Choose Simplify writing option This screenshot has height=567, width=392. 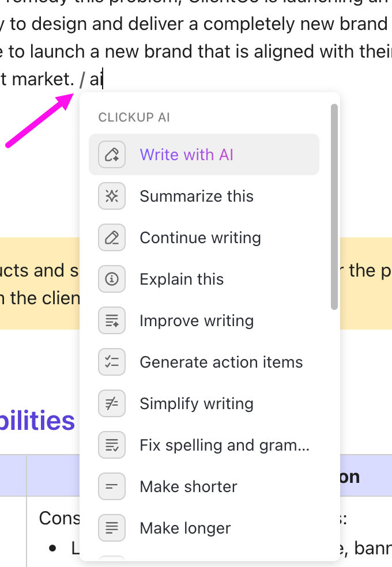[196, 403]
